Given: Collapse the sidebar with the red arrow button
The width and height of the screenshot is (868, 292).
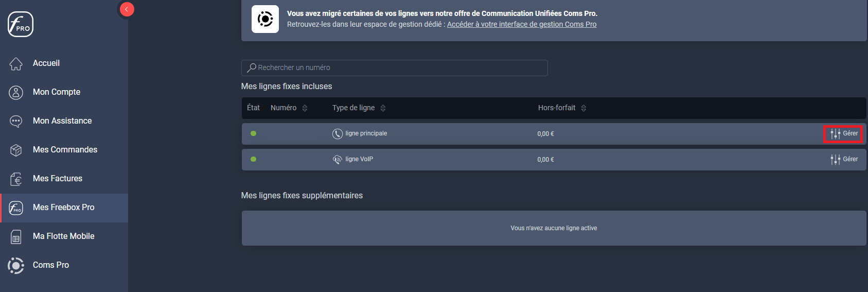Looking at the screenshot, I should click(x=127, y=9).
